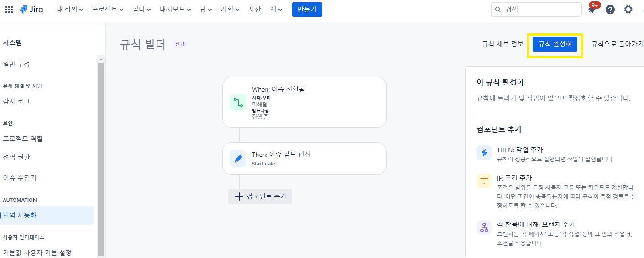Click the 컴포넌트 추가 button below the rule

[260, 196]
